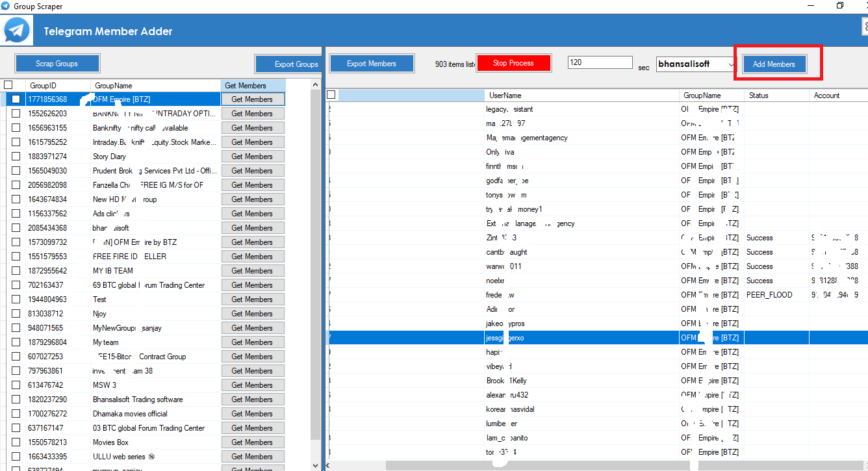
Task: Select the jessgingerxo member row
Action: tap(596, 338)
